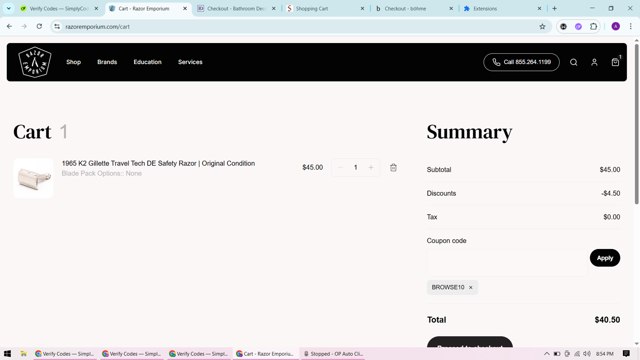Open site search magnifier icon
This screenshot has height=360, width=640.
pos(573,62)
